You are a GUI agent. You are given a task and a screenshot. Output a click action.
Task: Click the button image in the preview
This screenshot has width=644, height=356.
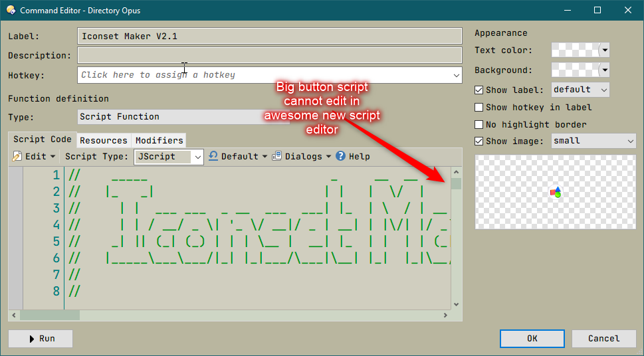pos(556,192)
